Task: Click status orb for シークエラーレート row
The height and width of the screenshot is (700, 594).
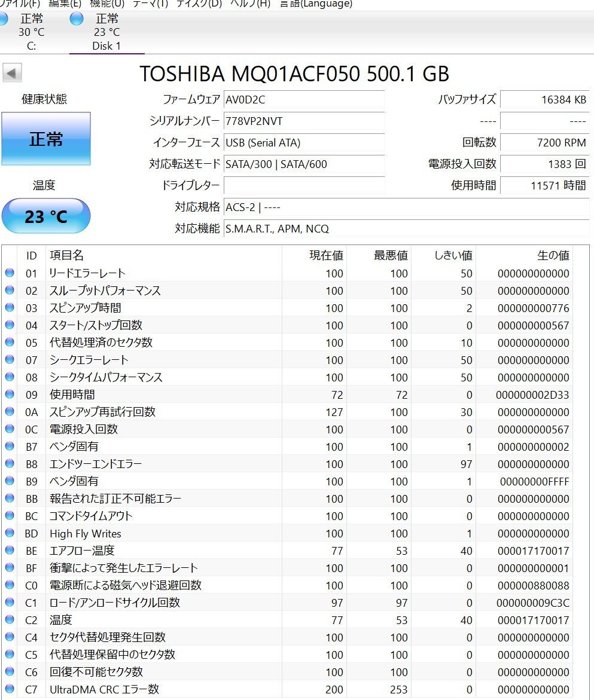Action: coord(10,359)
